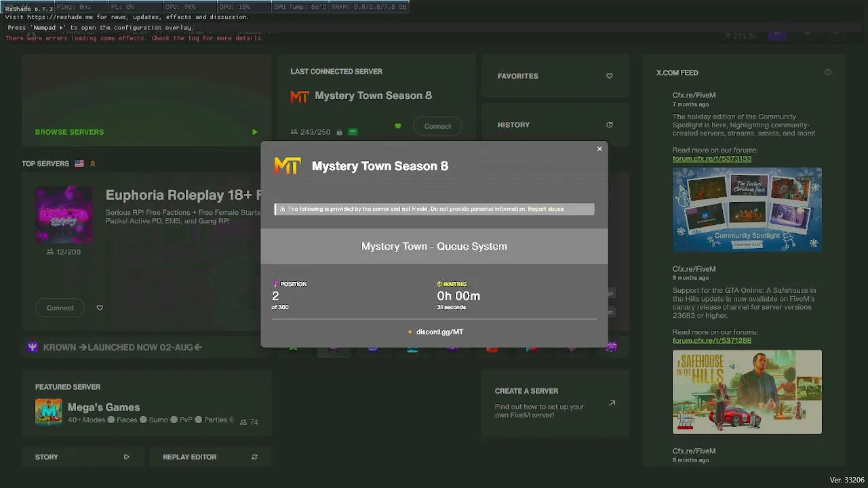Image resolution: width=868 pixels, height=488 pixels.
Task: Click the 'Euphoria Roleplay 18+' server title
Action: click(183, 195)
